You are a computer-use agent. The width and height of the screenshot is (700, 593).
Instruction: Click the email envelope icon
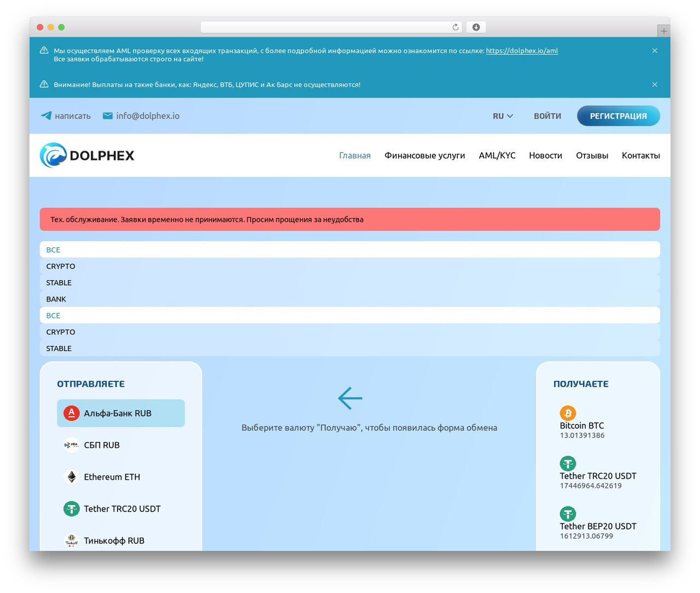tap(108, 115)
